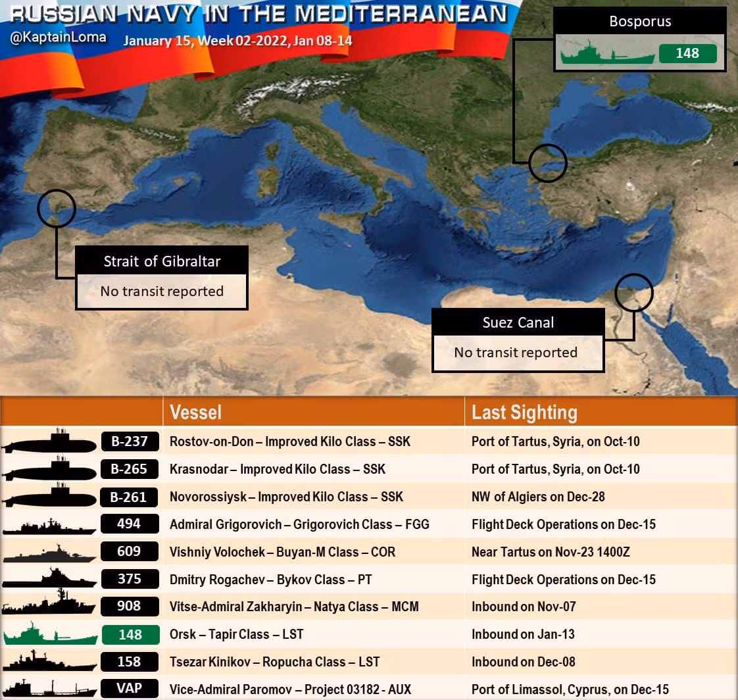Click the Last Sighting column header
The width and height of the screenshot is (738, 700).
coord(524,413)
